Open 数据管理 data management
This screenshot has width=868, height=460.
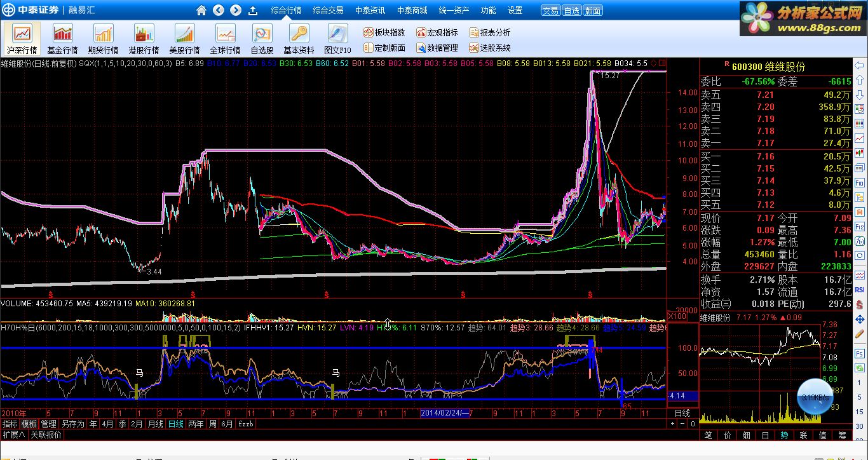tap(437, 48)
